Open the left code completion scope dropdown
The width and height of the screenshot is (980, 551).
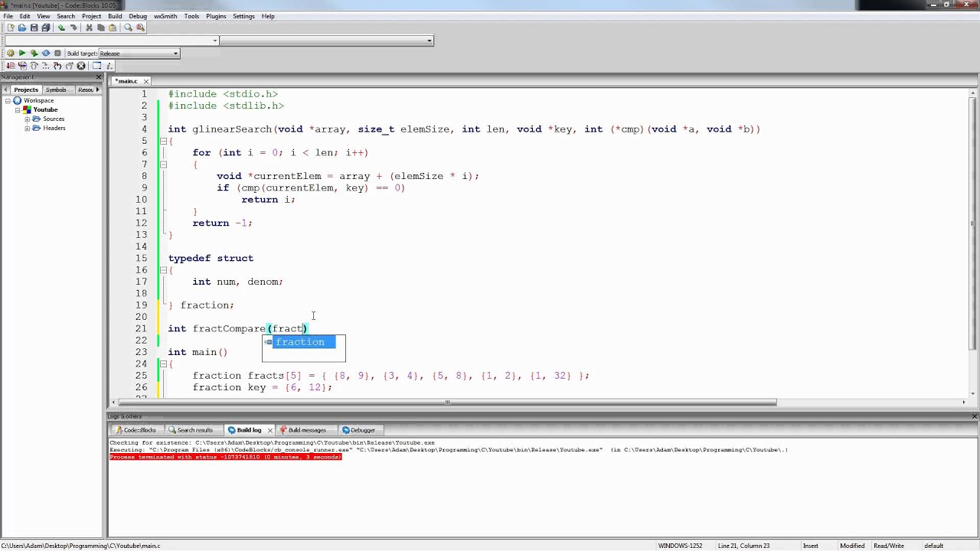[x=216, y=41]
